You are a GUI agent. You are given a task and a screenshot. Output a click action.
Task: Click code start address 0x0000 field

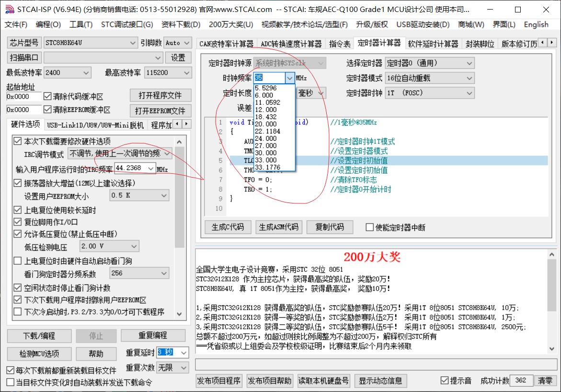tap(24, 97)
